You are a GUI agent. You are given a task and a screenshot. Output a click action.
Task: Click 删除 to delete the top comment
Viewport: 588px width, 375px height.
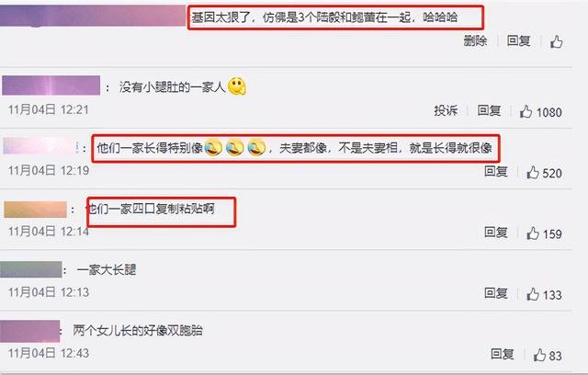click(475, 40)
